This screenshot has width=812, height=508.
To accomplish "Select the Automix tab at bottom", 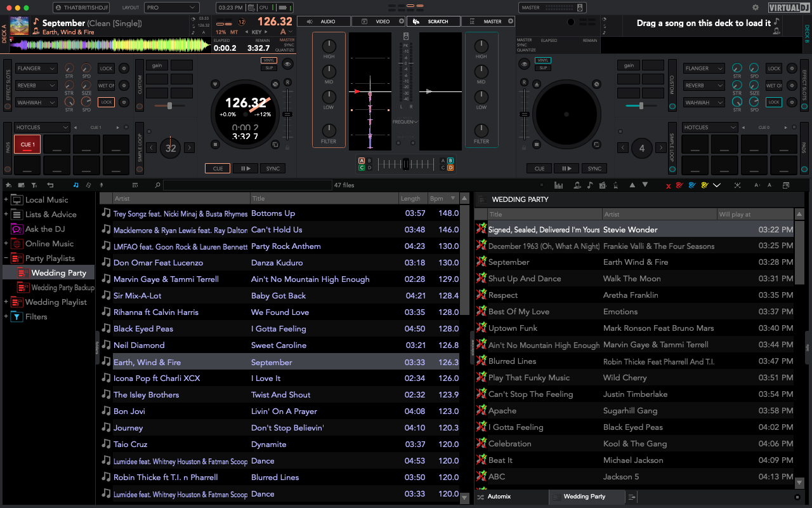I will click(511, 497).
